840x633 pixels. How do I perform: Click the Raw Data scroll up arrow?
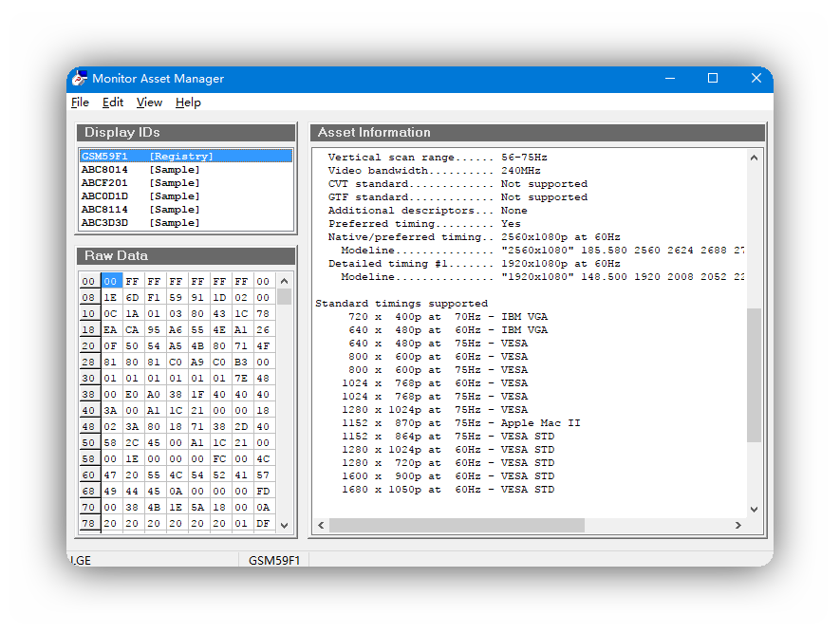click(285, 281)
